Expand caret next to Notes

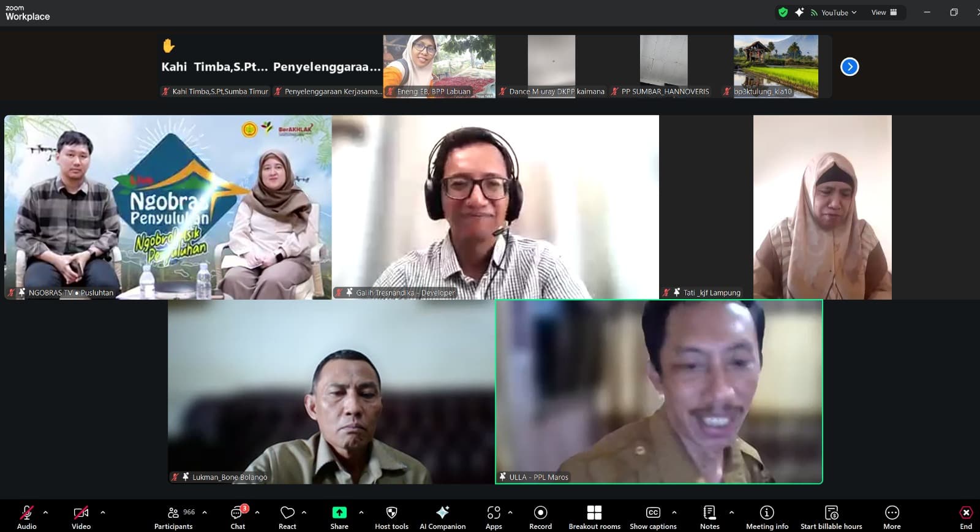(731, 512)
